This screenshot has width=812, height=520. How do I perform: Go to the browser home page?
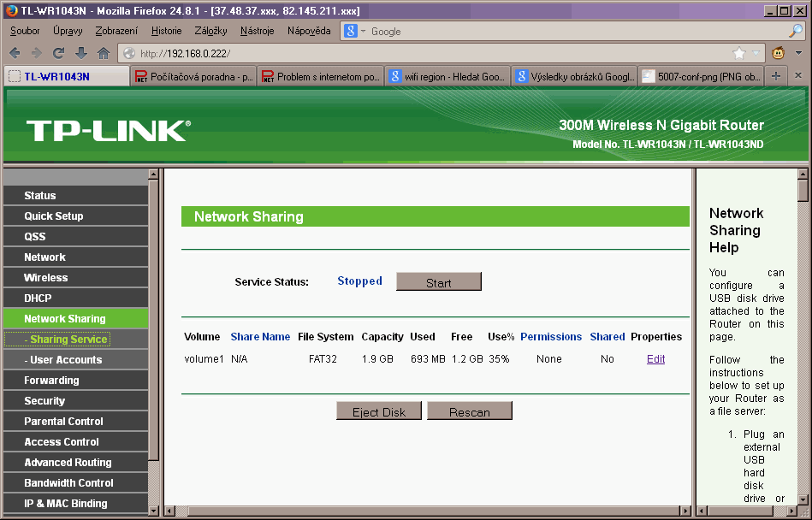[104, 53]
